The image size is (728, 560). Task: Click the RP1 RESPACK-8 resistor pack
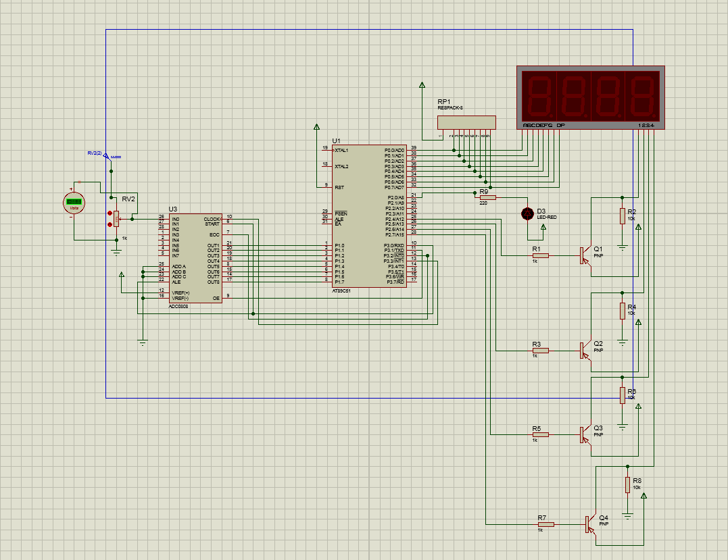(466, 122)
